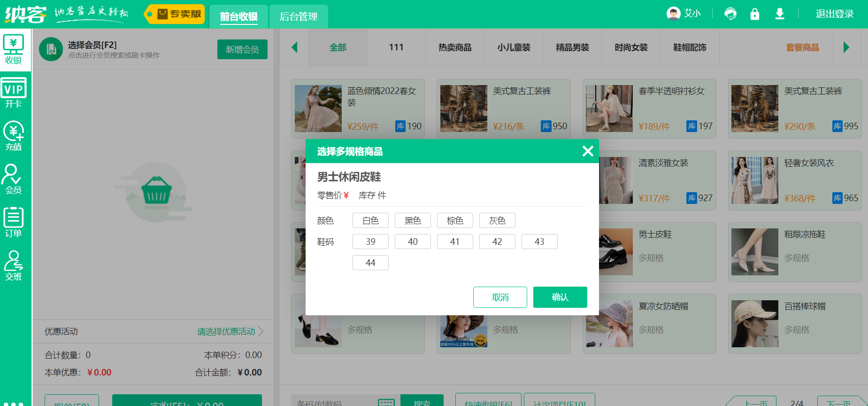Click the customer service headset icon
Image resolution: width=868 pixels, height=406 pixels.
point(730,14)
